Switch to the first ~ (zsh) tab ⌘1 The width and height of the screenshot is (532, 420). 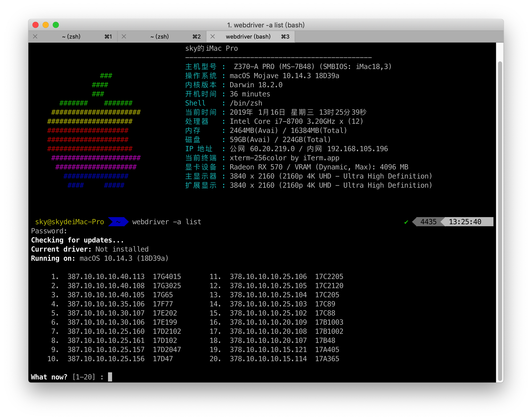click(73, 37)
